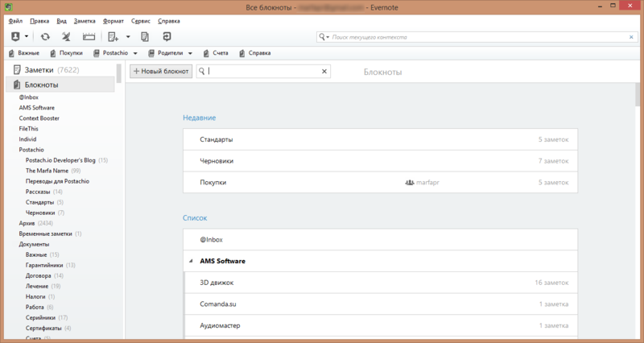Open Справка menu in menu bar
The height and width of the screenshot is (343, 644).
tap(169, 21)
